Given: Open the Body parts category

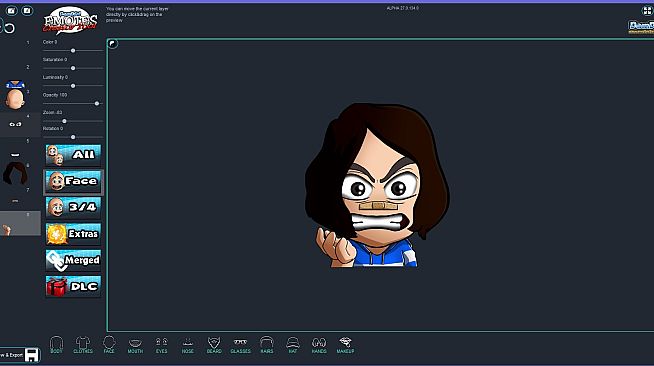Looking at the screenshot, I should [x=56, y=345].
